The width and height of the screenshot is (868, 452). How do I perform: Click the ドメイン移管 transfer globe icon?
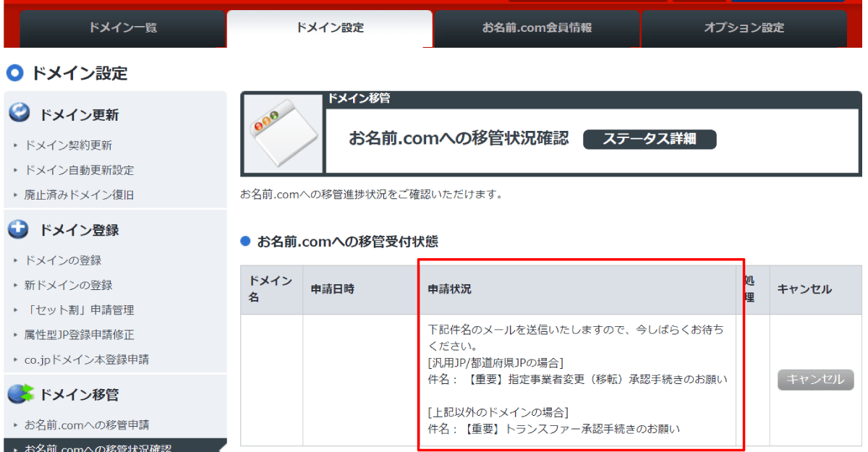pyautogui.click(x=20, y=393)
